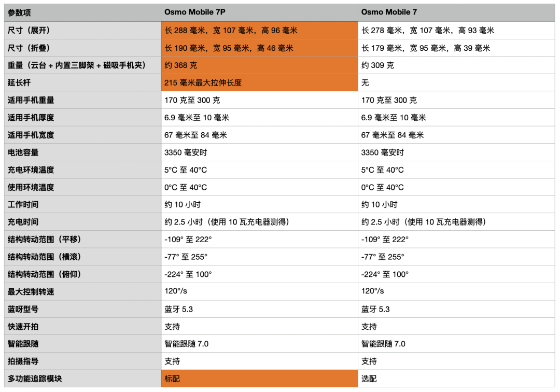This screenshot has width=560, height=392.
Task: Click -224° 至 100° under Osmo Mobile 7
Action: (456, 274)
